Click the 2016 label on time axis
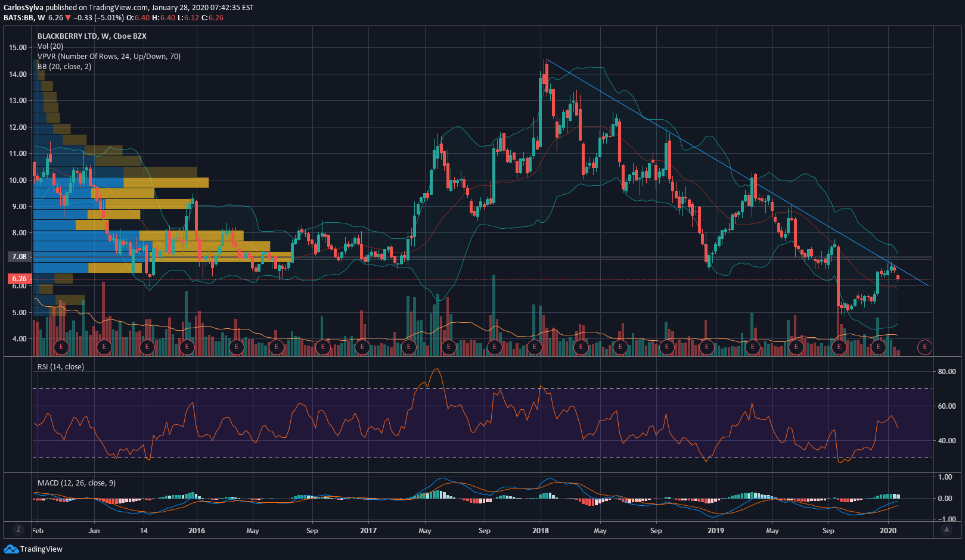This screenshot has height=560, width=965. pyautogui.click(x=197, y=530)
